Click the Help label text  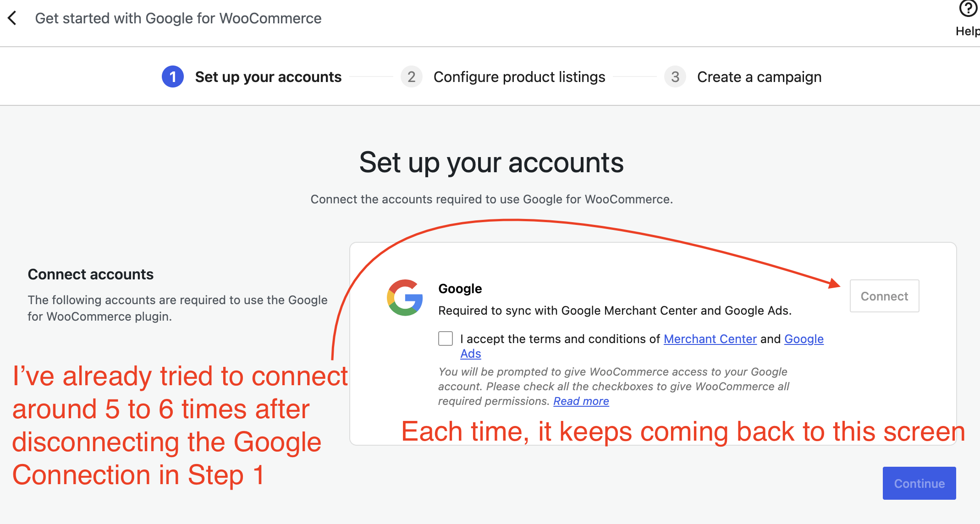(x=968, y=31)
